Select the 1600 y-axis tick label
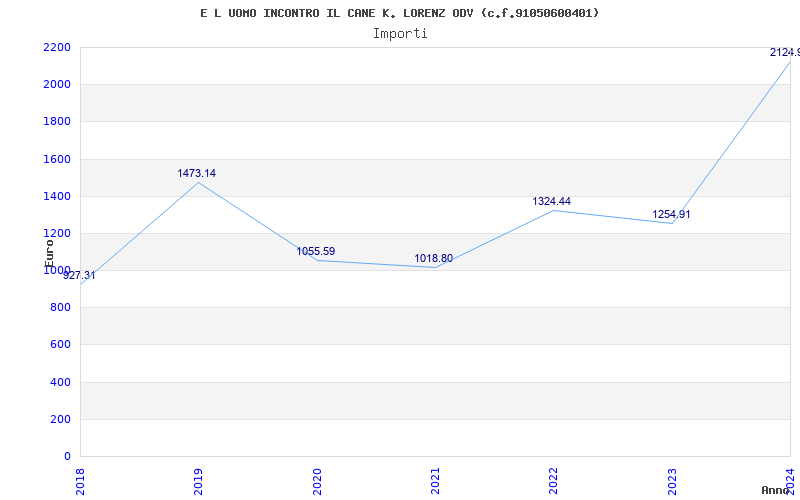 [x=57, y=159]
